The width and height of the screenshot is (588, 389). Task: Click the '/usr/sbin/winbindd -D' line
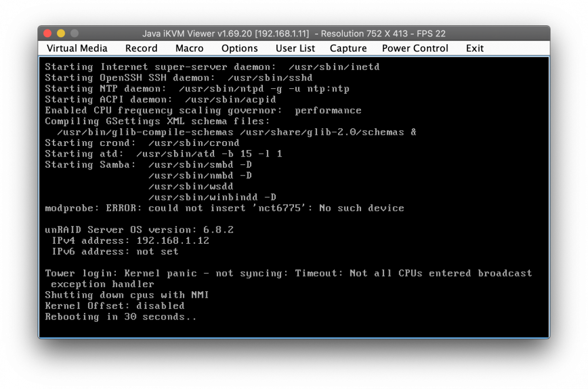212,197
